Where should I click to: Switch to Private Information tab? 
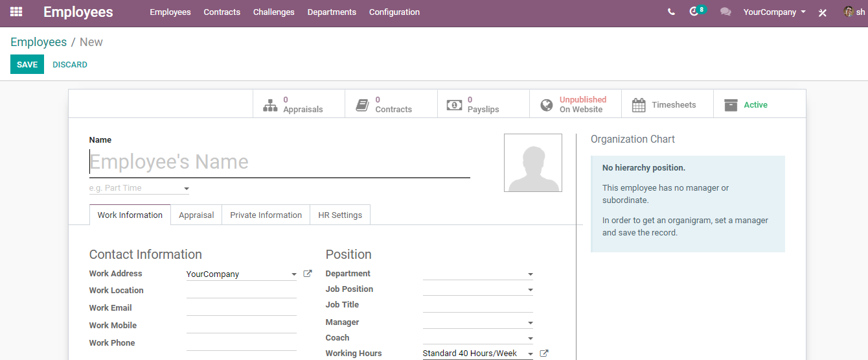coord(266,215)
